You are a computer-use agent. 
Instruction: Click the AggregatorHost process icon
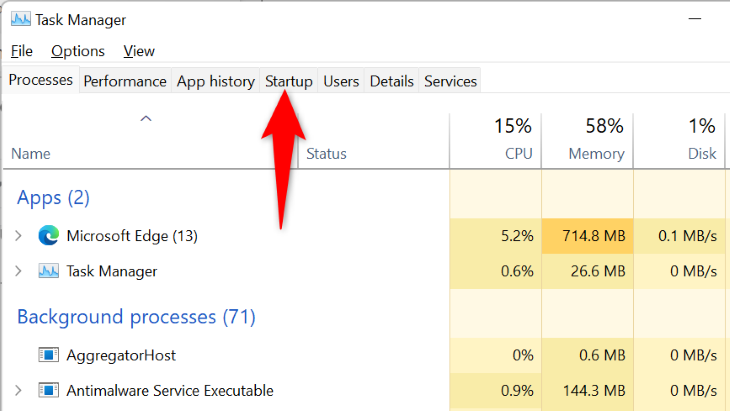coord(48,355)
